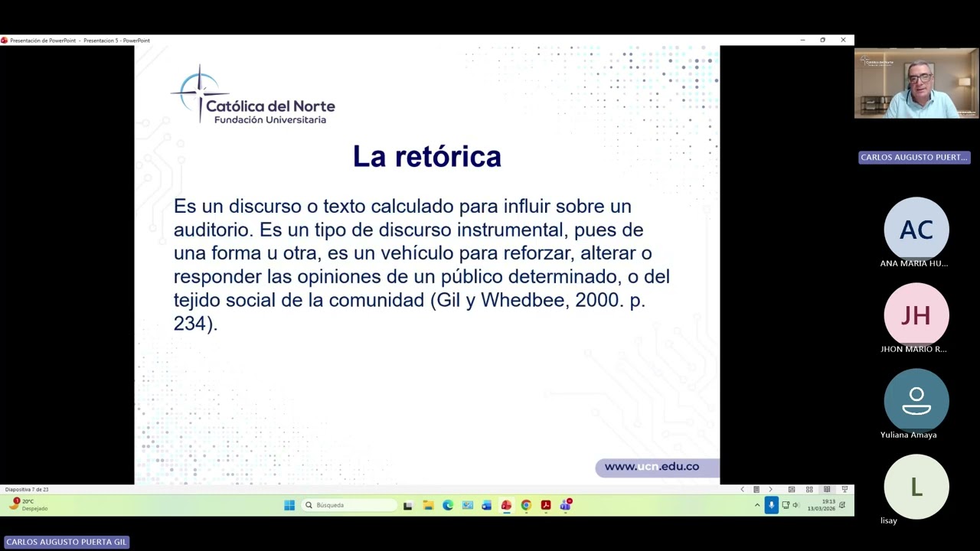Restore down the PowerPoint window

[822, 40]
